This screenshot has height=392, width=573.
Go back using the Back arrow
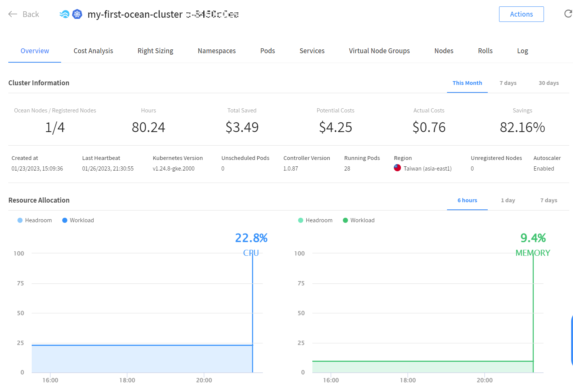13,14
